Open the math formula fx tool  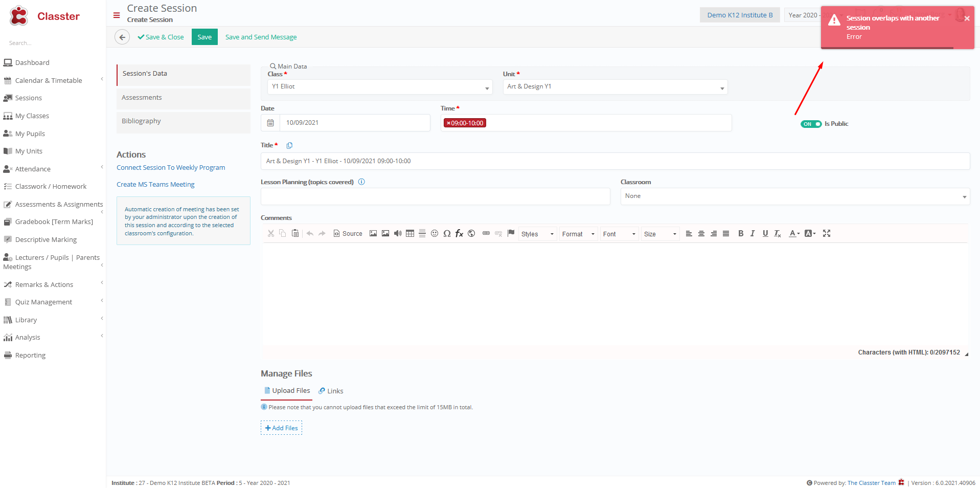pyautogui.click(x=459, y=233)
